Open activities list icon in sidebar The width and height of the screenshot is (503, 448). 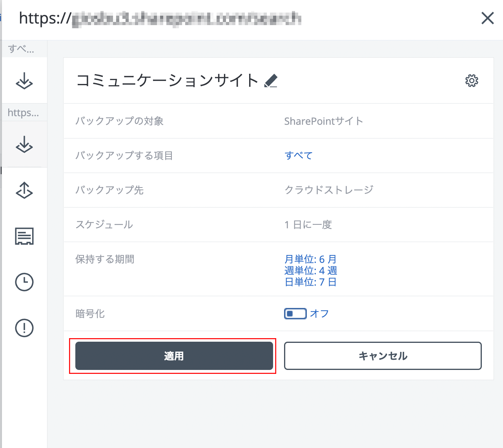click(24, 236)
